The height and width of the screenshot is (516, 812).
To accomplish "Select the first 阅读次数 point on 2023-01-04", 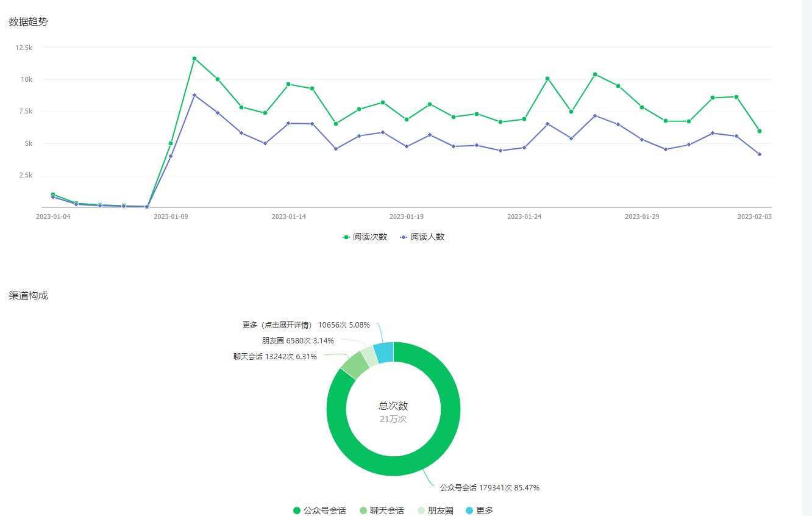I will pos(53,194).
